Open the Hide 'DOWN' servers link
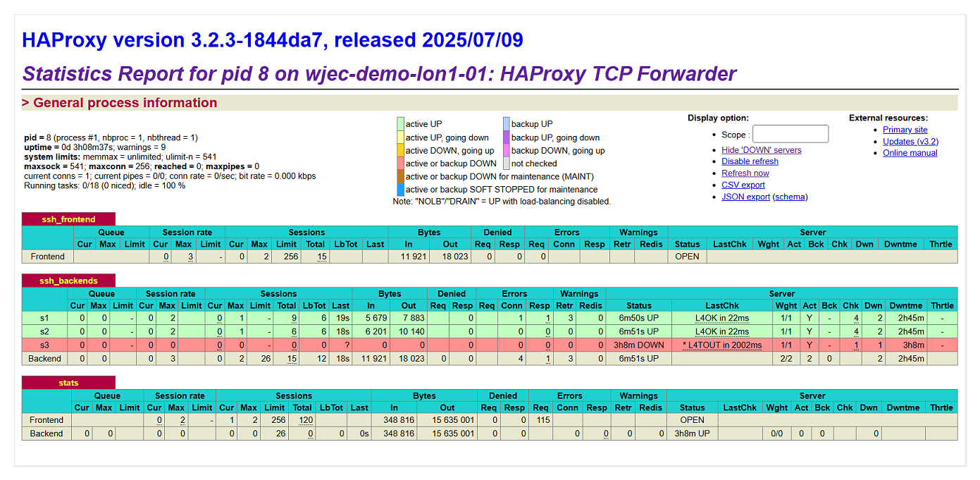The image size is (980, 480). point(761,150)
